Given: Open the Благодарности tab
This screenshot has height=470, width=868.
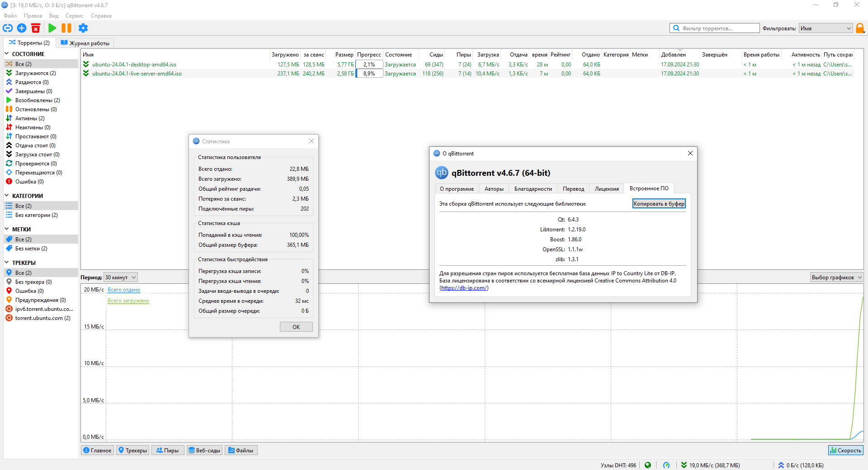Looking at the screenshot, I should (533, 189).
